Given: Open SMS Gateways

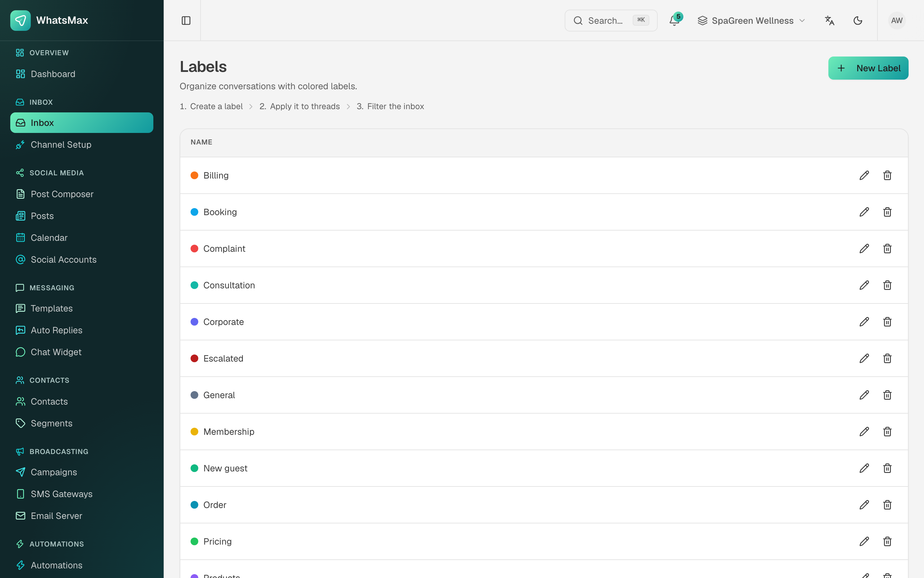Looking at the screenshot, I should coord(82,494).
